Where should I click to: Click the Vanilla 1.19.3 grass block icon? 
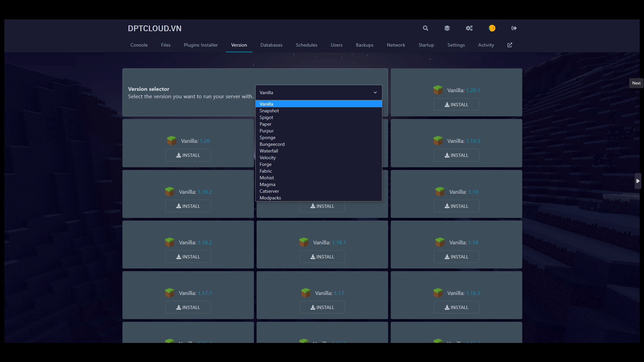[x=438, y=141]
